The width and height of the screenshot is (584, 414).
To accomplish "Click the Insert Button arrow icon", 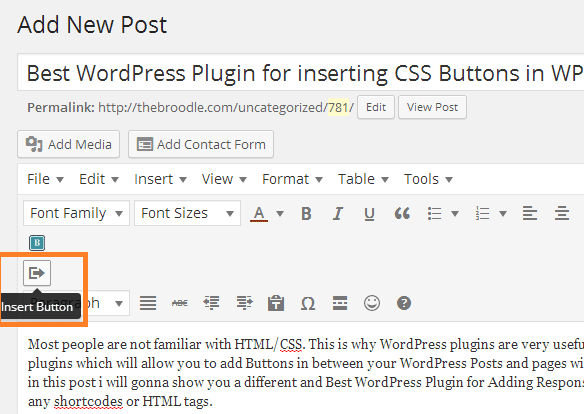I will pos(37,273).
